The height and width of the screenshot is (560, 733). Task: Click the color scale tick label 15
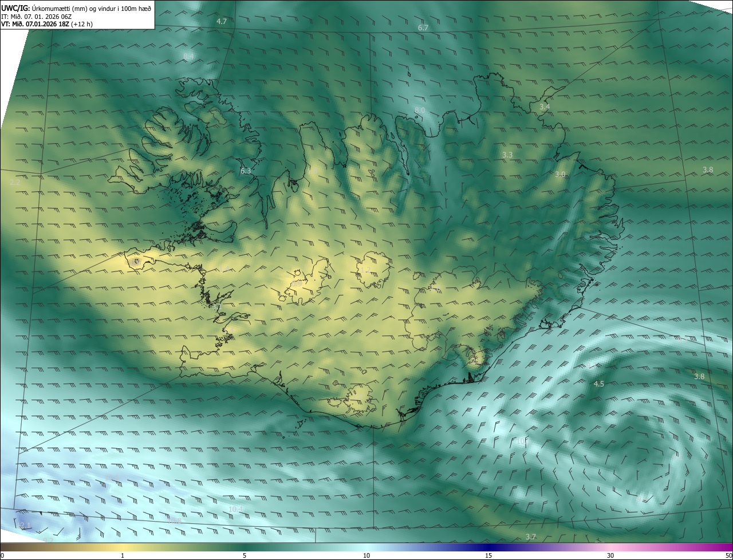click(x=488, y=555)
